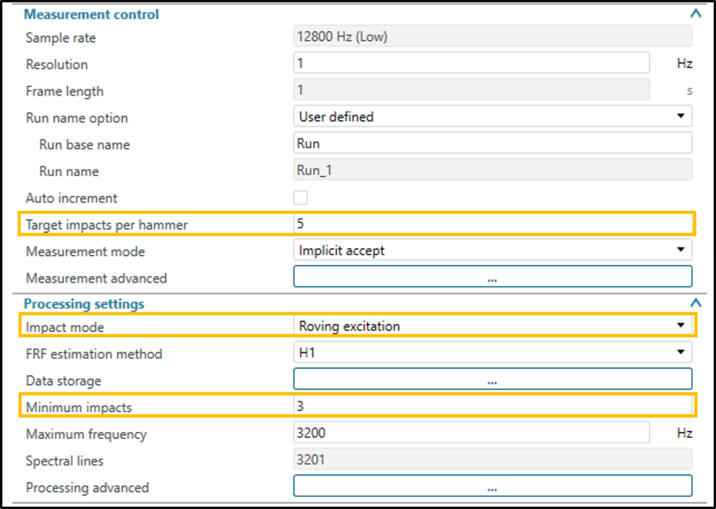Viewport: 716px width, 509px height.
Task: Click the Spectral lines field
Action: coord(492,461)
